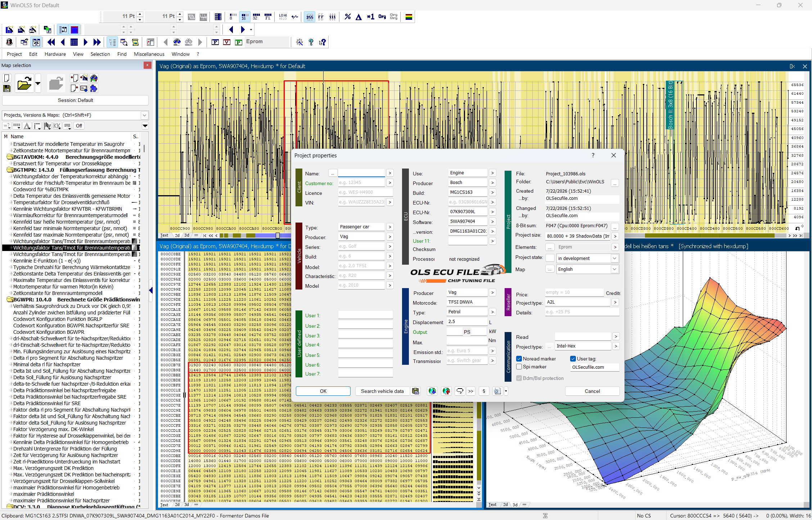This screenshot has height=520, width=812.
Task: Click the delta absolute difference icon
Action: click(x=359, y=17)
